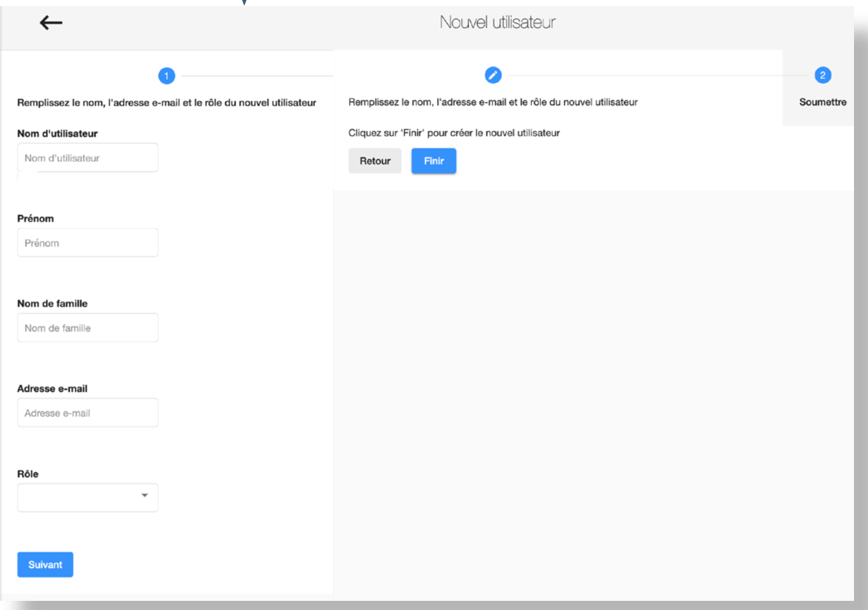868x610 pixels.
Task: Click into the Prénom text field
Action: (x=88, y=243)
